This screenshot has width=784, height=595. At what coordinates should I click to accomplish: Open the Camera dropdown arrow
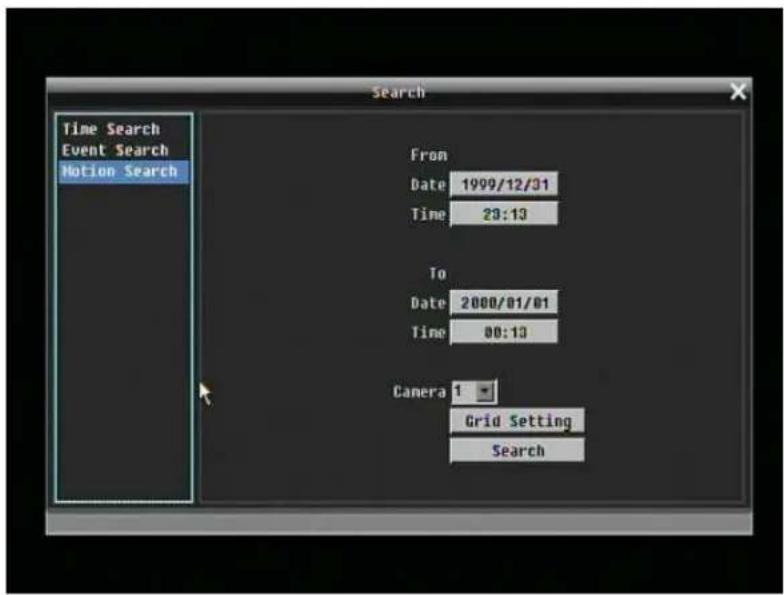click(x=485, y=392)
